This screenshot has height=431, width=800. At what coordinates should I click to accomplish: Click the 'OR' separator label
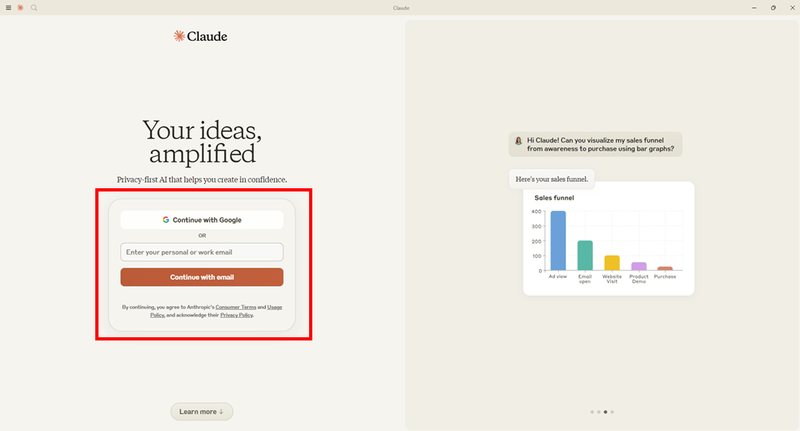202,236
